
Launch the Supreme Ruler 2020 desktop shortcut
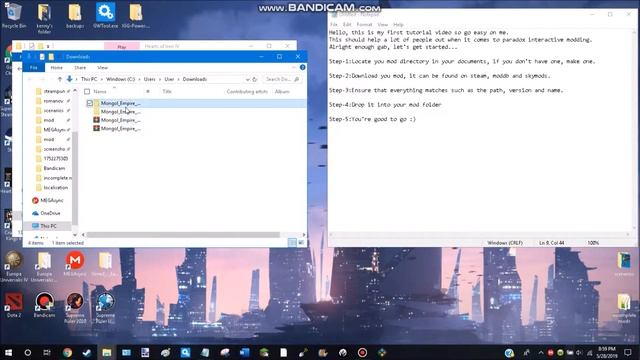pos(75,308)
